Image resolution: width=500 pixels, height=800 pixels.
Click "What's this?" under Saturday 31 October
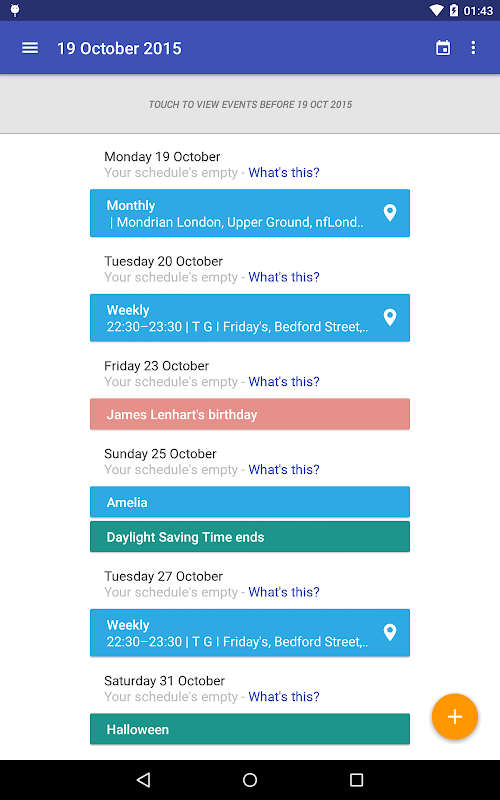(x=284, y=696)
